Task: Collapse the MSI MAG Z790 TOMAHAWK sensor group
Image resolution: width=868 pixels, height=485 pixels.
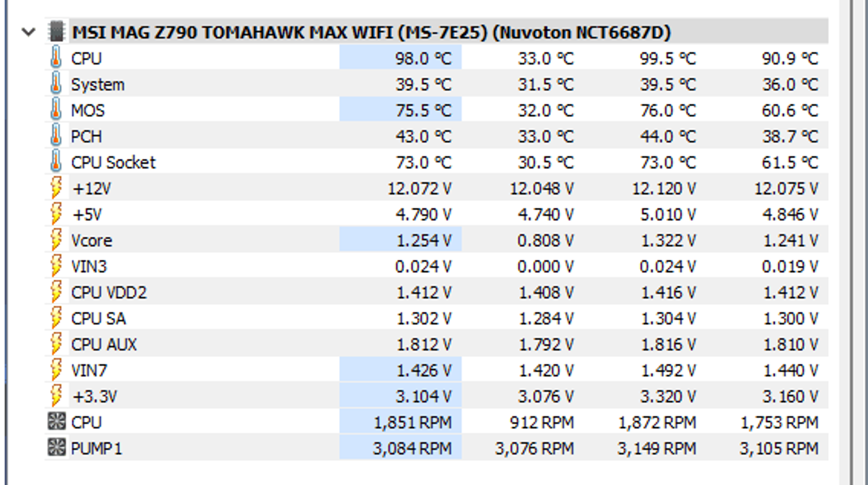Action: point(28,32)
